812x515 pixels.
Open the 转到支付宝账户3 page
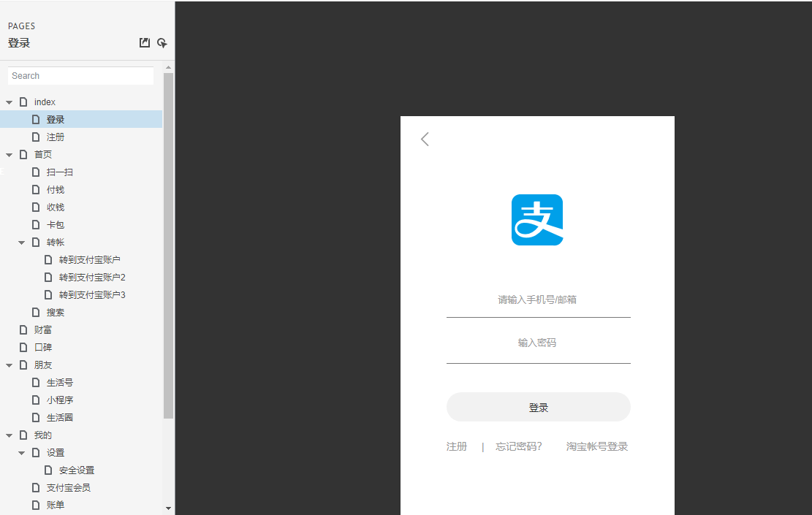tap(92, 295)
